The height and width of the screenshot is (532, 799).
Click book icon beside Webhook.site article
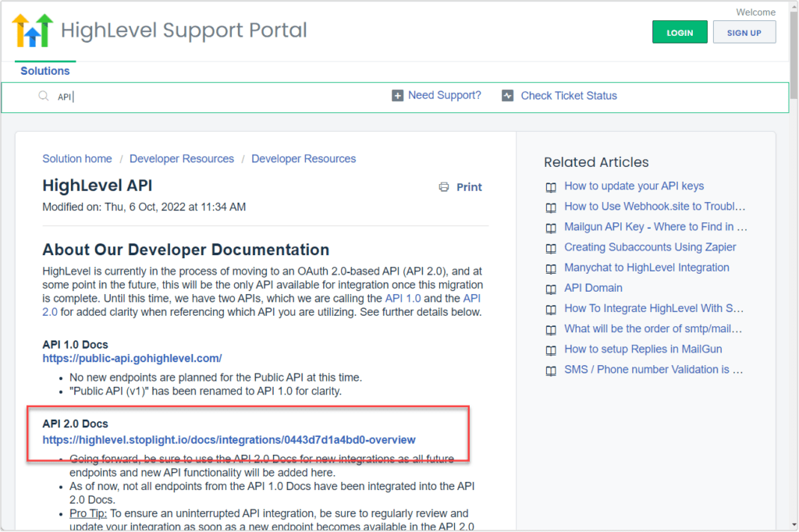[551, 207]
